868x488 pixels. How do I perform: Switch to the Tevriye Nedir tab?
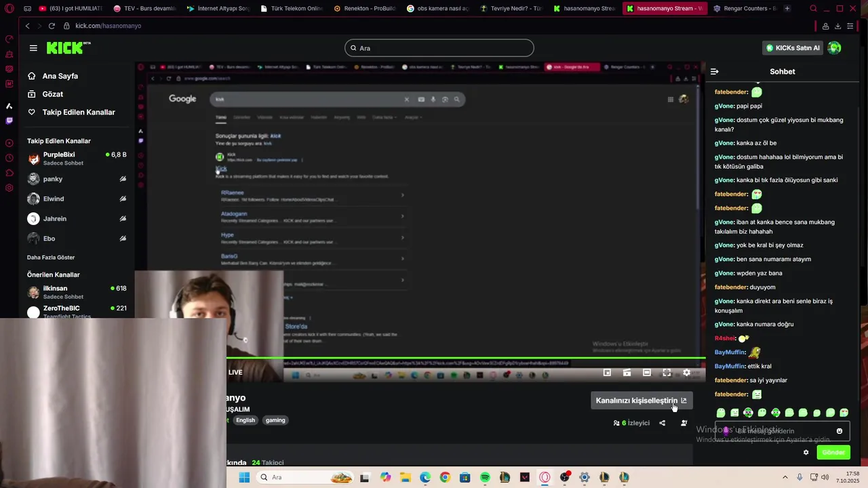point(511,9)
